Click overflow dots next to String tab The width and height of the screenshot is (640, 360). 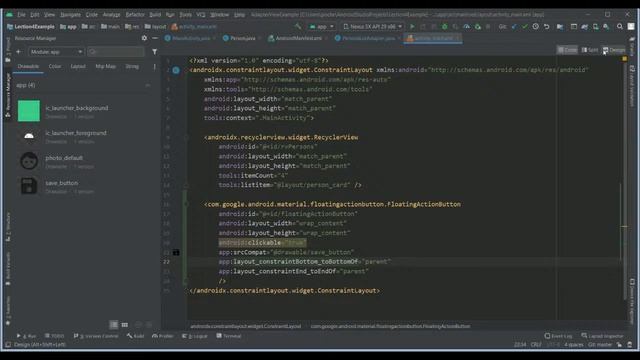coord(154,67)
